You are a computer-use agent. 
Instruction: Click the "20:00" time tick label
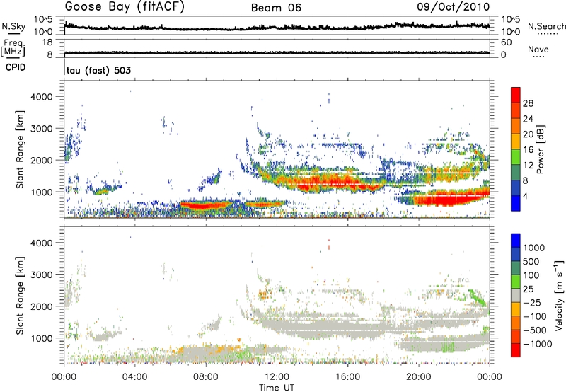pyautogui.click(x=418, y=377)
